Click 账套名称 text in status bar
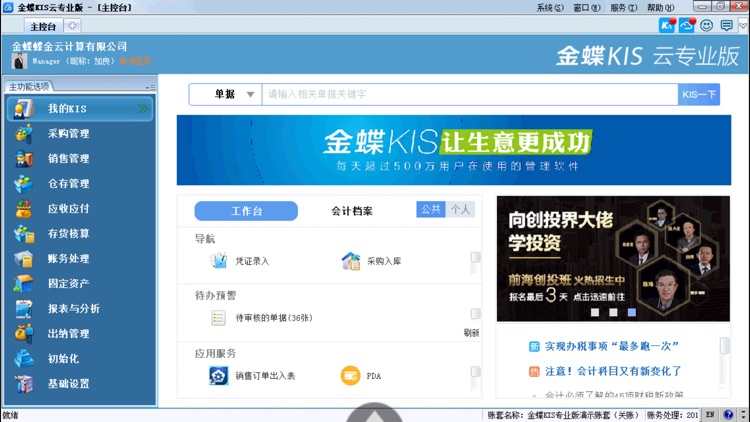 pyautogui.click(x=563, y=415)
